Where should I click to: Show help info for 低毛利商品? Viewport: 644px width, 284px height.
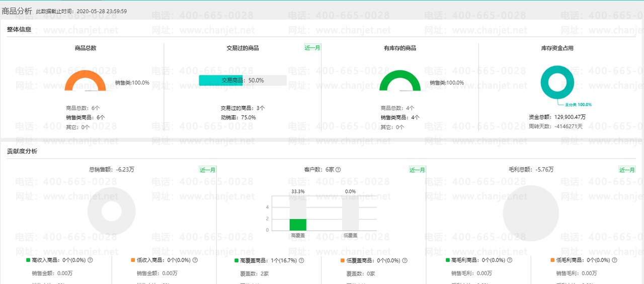(x=614, y=260)
